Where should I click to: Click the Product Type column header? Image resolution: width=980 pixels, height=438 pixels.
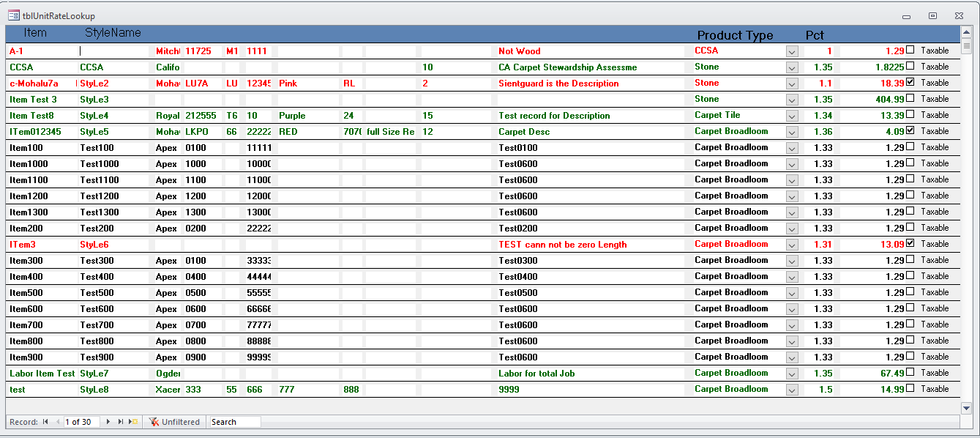coord(735,35)
